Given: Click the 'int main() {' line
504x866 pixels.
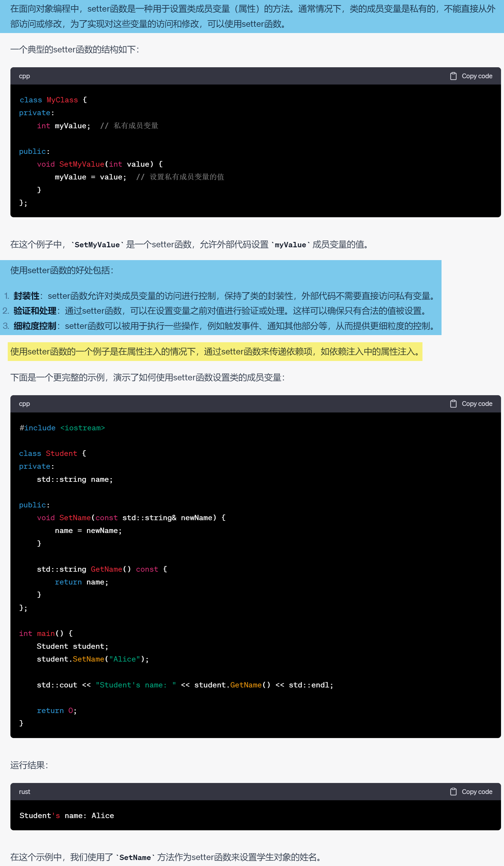Looking at the screenshot, I should (46, 633).
